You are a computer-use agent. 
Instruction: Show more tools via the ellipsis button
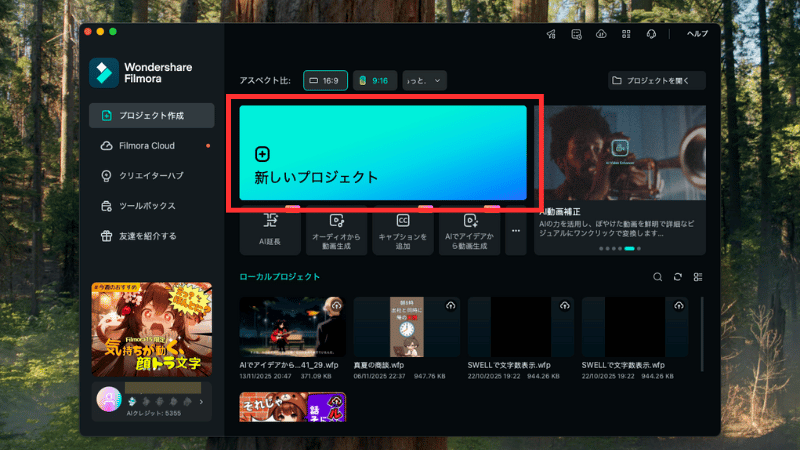(x=516, y=231)
